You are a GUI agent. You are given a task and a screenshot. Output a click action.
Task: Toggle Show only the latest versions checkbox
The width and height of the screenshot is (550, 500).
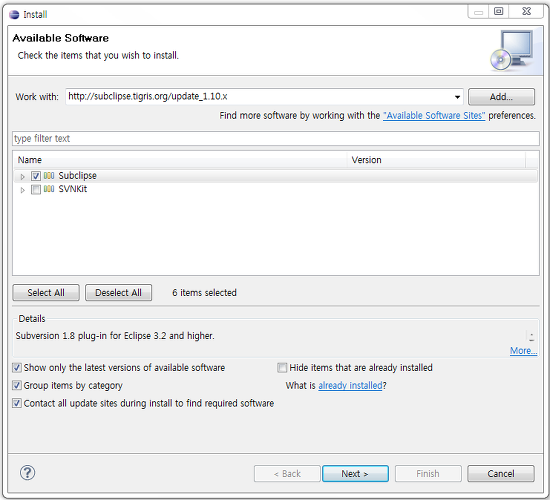16,367
